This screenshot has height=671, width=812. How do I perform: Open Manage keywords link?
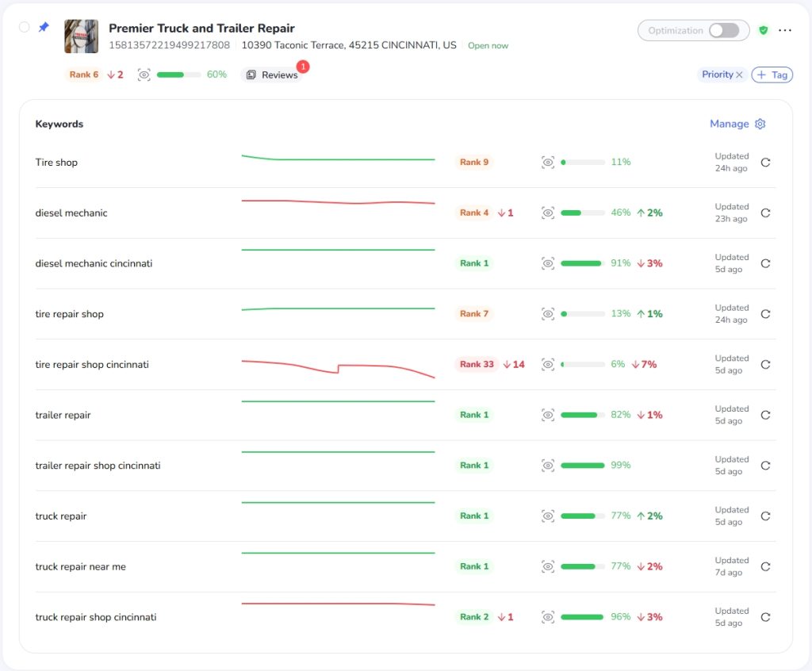pyautogui.click(x=730, y=124)
